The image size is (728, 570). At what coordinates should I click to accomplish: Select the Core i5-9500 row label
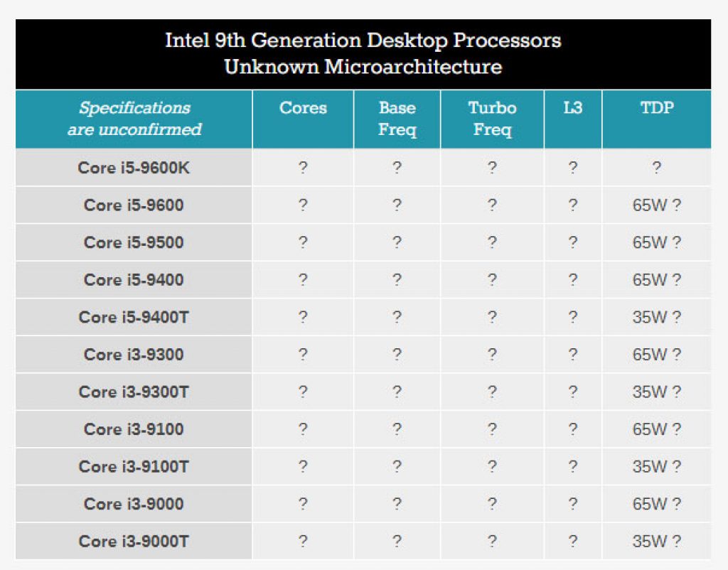[x=133, y=242]
